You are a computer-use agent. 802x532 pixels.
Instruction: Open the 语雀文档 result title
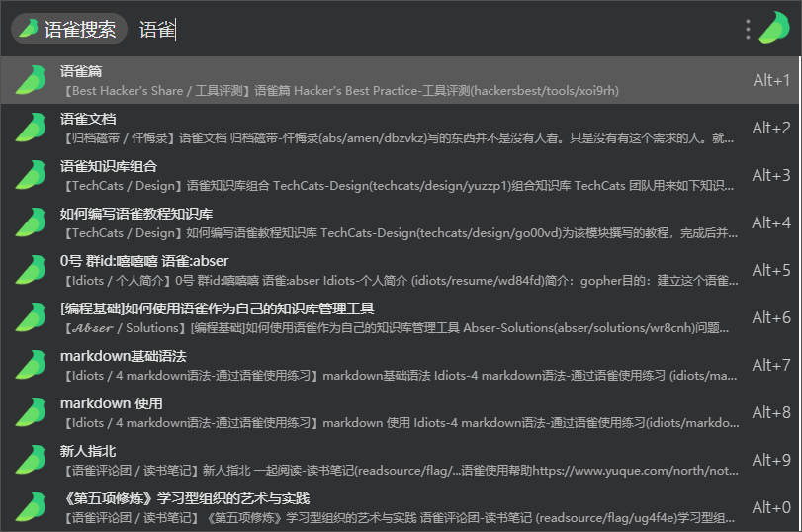(88, 119)
